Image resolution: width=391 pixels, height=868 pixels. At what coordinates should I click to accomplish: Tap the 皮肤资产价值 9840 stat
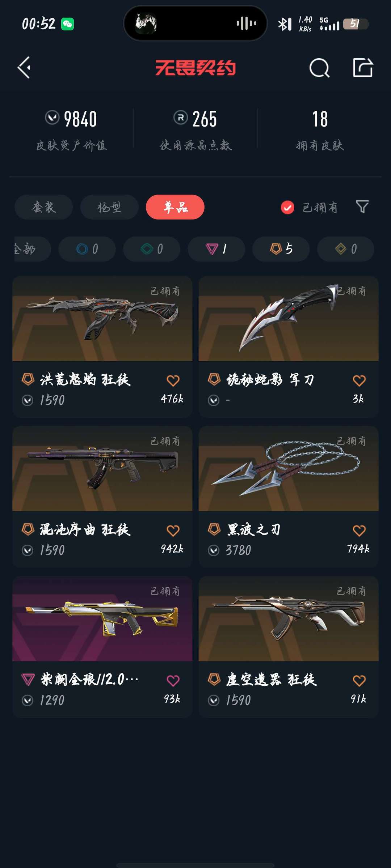[71, 130]
